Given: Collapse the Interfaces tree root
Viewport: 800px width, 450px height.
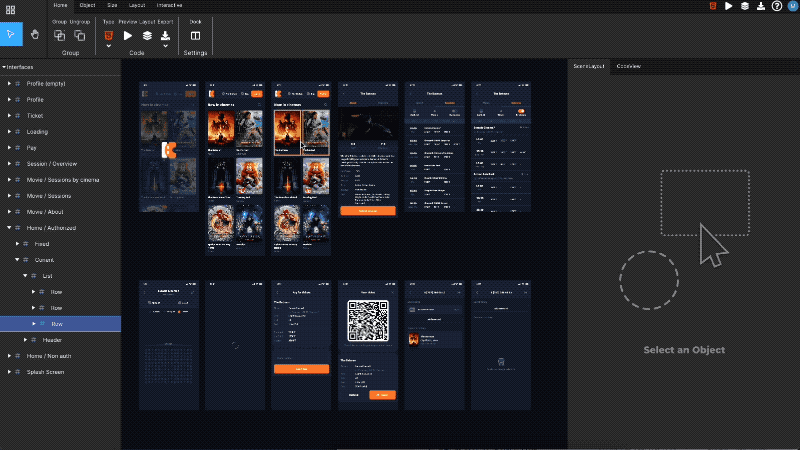Looking at the screenshot, I should tap(4, 67).
